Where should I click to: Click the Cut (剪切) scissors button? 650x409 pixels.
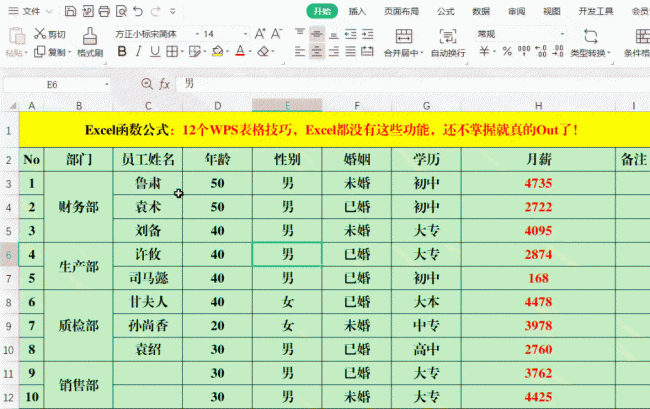coord(50,34)
